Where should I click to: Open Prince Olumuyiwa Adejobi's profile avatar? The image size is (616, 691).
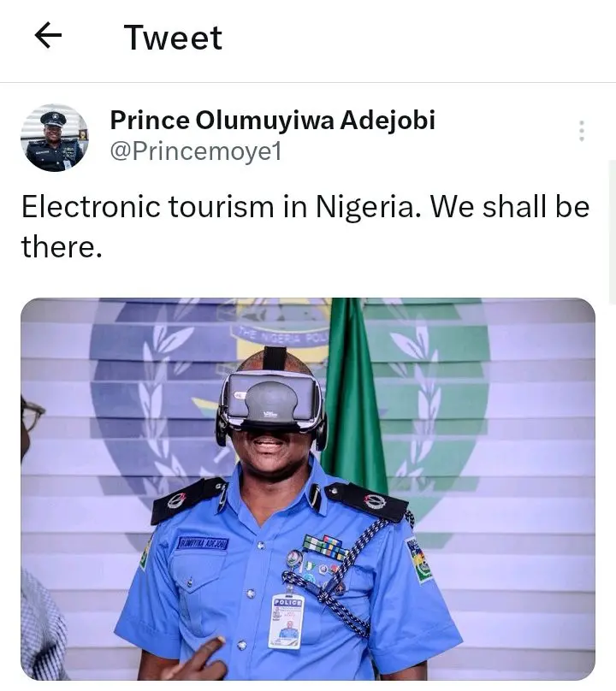(x=54, y=138)
